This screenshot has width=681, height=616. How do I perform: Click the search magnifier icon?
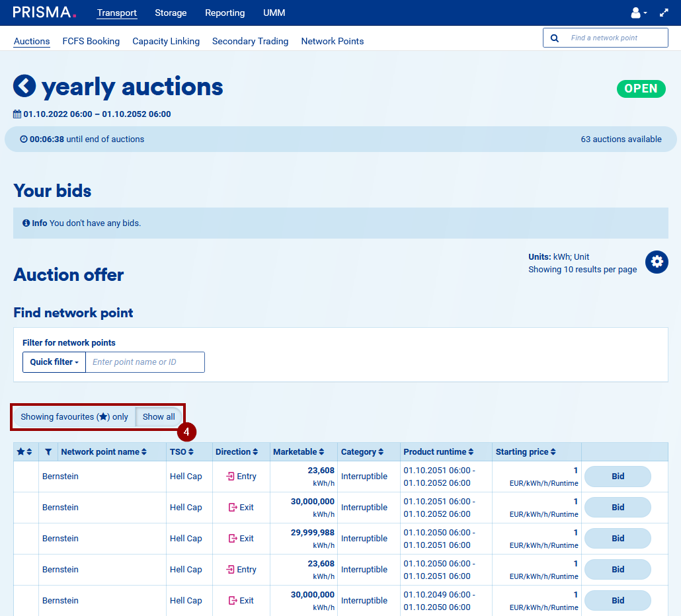click(555, 38)
